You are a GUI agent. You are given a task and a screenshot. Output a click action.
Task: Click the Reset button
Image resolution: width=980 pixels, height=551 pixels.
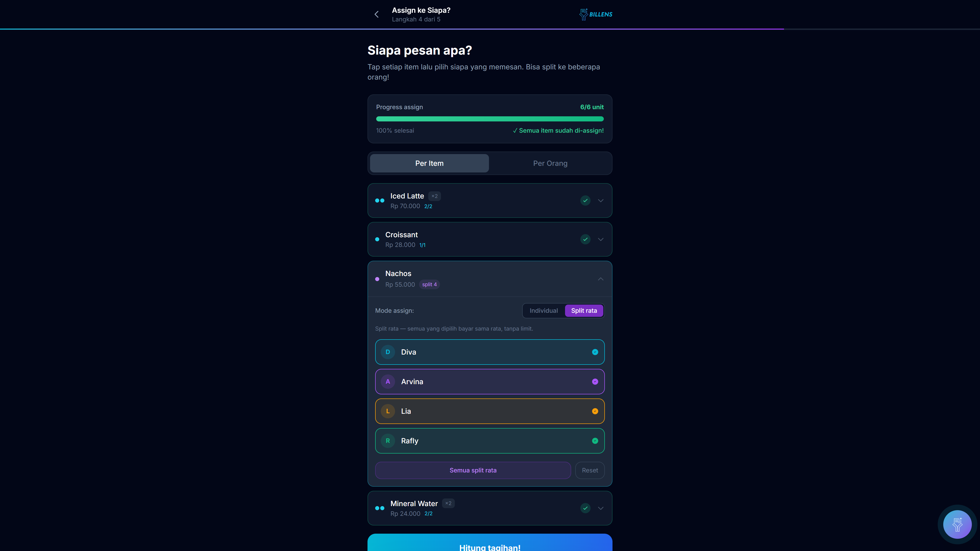[x=590, y=470]
